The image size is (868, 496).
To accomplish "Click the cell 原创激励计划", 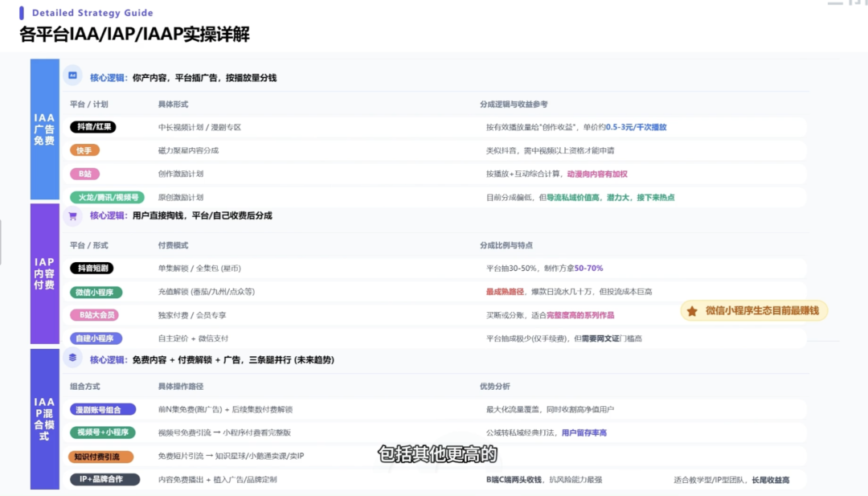I will pos(181,197).
